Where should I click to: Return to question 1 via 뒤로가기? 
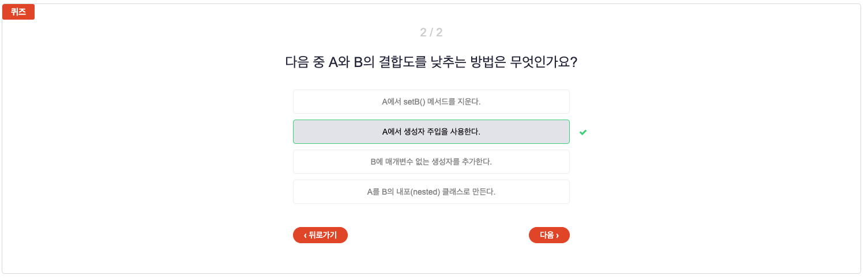tap(320, 235)
